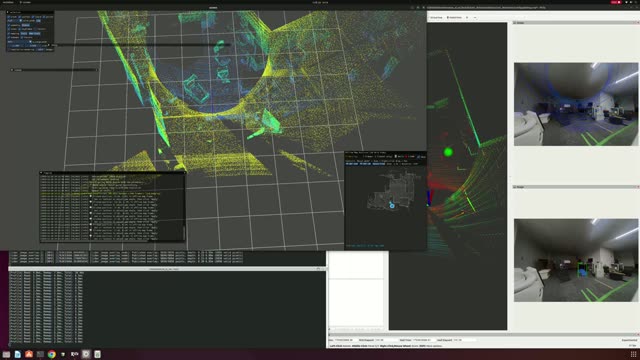Viewport: 640px width, 360px height.
Task: Add a new tool with the plus icon in RViz toolbar
Action: pyautogui.click(x=467, y=18)
